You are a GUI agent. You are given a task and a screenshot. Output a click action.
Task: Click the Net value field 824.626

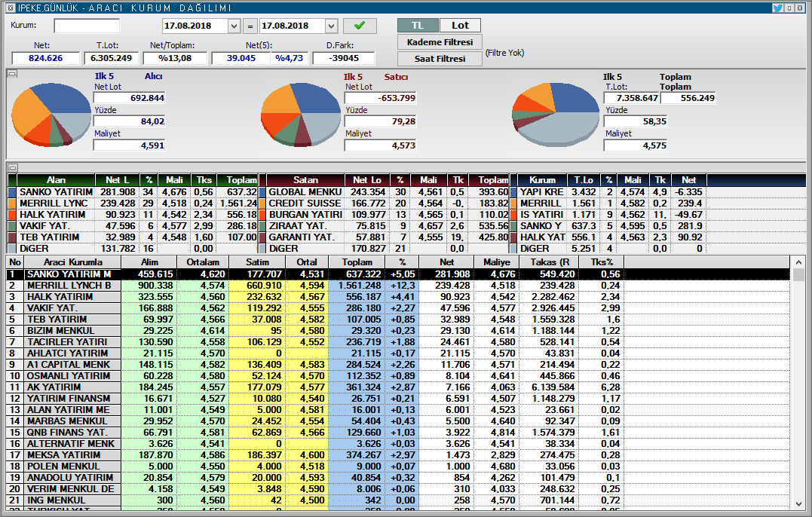45,58
